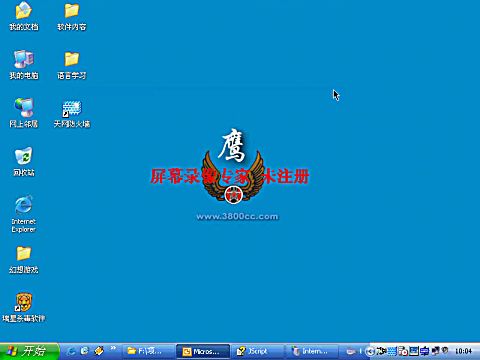Screen dimensions: 480x360
Task: Select the 天网防火墙 firewall shortcut
Action: [x=72, y=114]
